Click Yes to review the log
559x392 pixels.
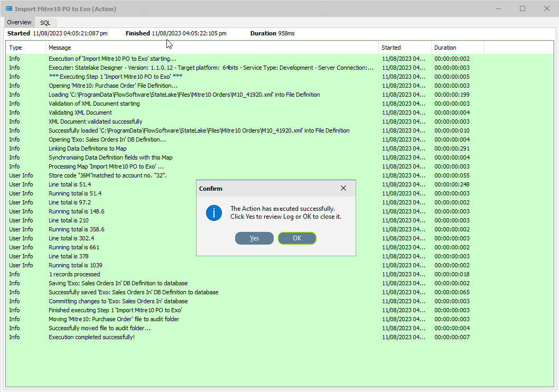pos(254,238)
